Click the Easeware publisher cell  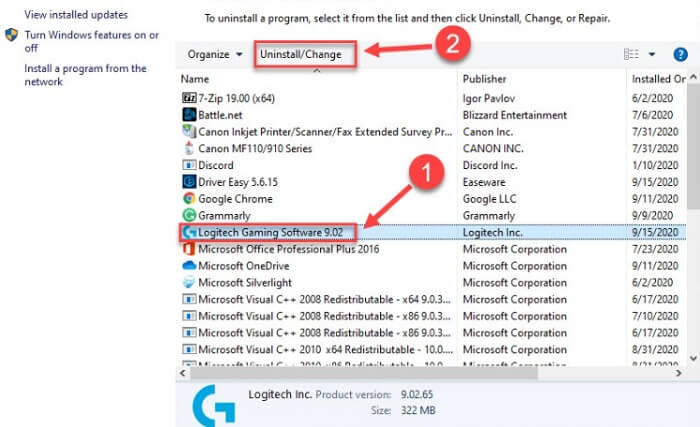tap(484, 182)
